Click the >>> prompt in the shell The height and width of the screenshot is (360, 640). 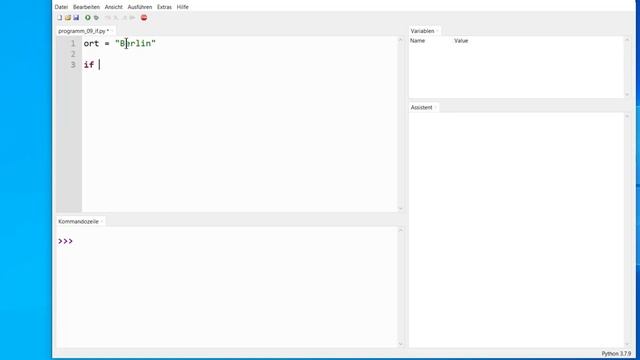[x=65, y=241]
